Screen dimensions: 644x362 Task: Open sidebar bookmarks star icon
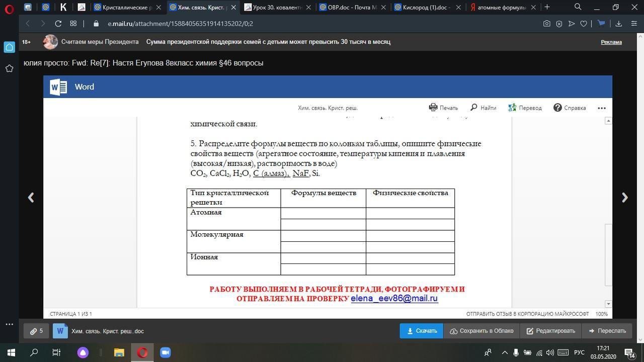point(9,68)
